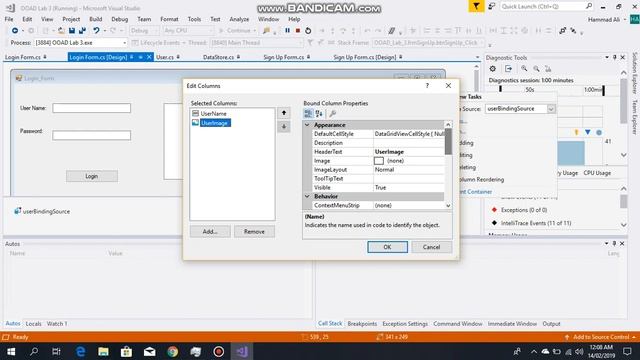Click the Save toolbar icon
The height and width of the screenshot is (360, 640).
pos(72,31)
